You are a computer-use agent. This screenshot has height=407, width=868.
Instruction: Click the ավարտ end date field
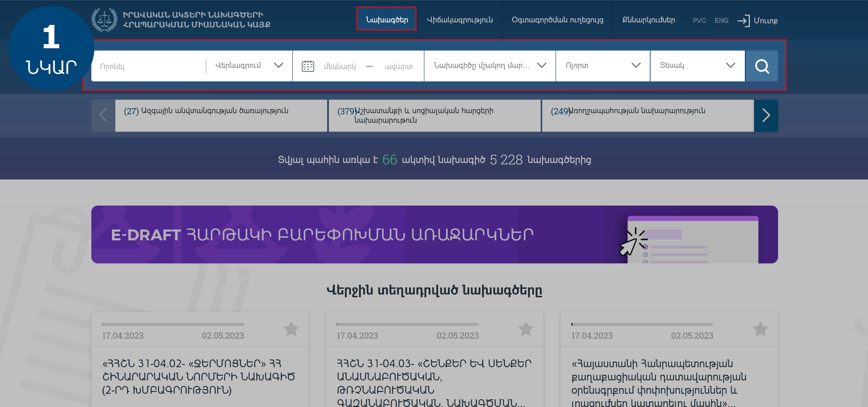[x=399, y=66]
